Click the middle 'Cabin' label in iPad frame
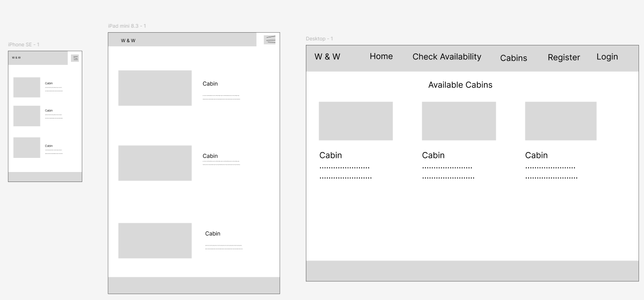The width and height of the screenshot is (644, 300). pyautogui.click(x=210, y=156)
